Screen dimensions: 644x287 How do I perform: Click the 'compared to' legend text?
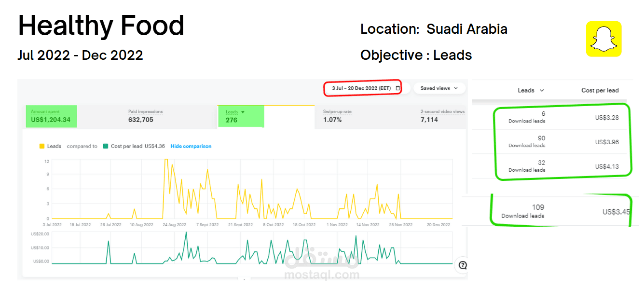82,146
